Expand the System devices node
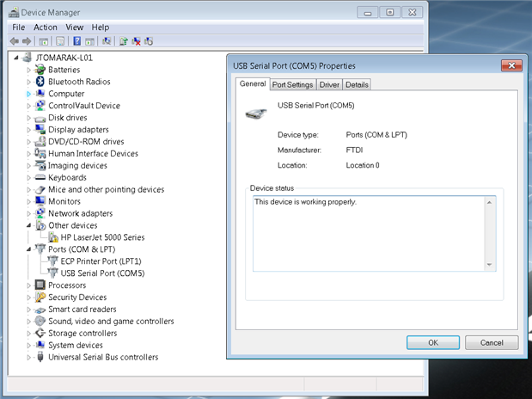 click(28, 346)
